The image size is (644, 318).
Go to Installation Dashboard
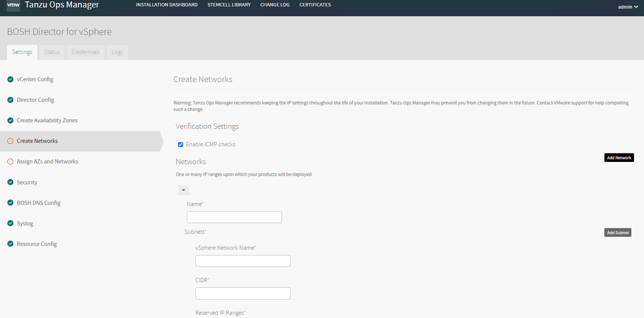point(167,5)
